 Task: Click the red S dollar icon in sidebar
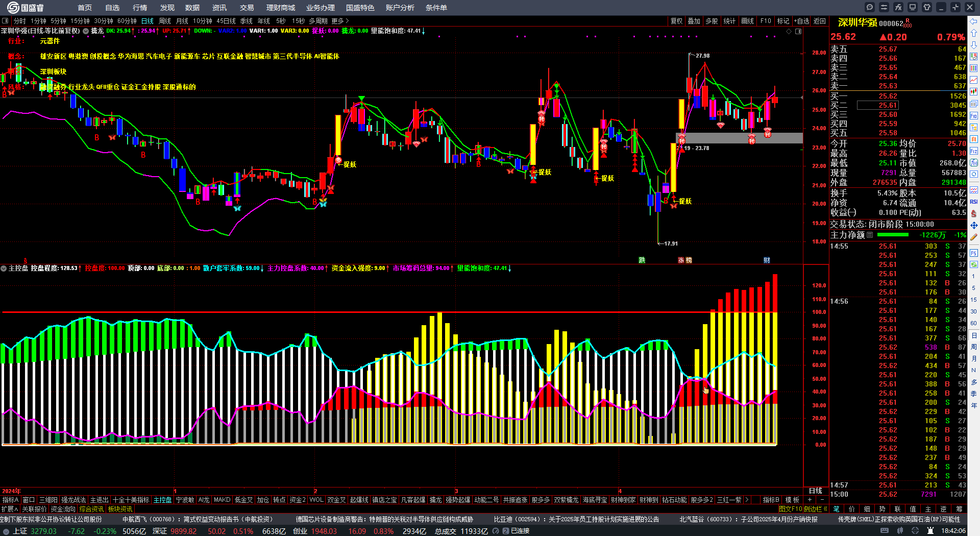point(974,213)
